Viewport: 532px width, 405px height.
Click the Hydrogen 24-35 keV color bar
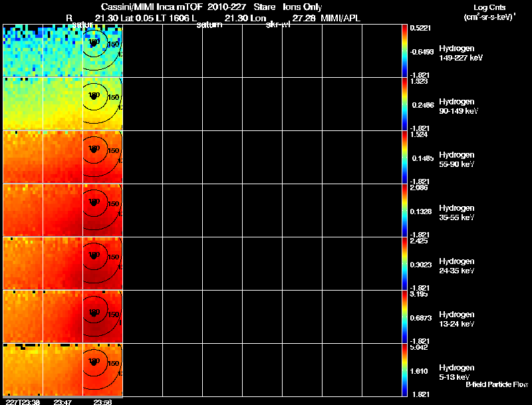(404, 263)
